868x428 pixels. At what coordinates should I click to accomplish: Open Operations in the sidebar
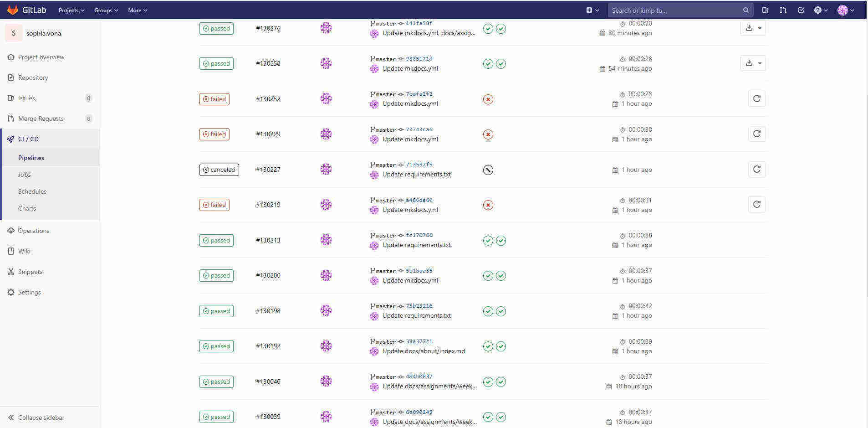click(34, 231)
